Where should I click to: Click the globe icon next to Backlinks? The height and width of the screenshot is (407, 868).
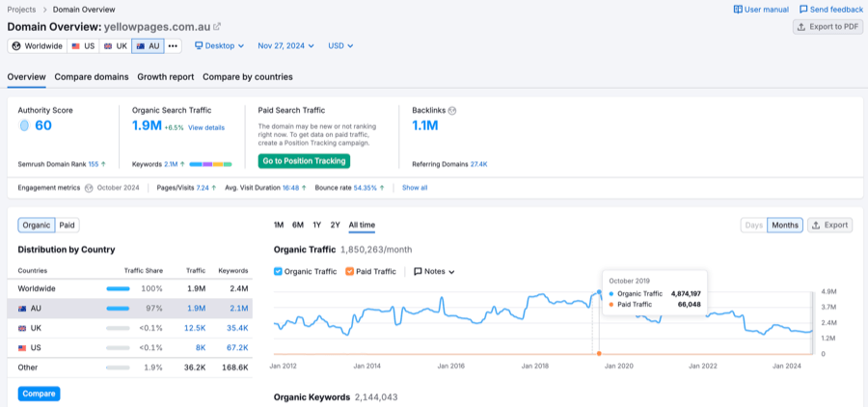(452, 111)
